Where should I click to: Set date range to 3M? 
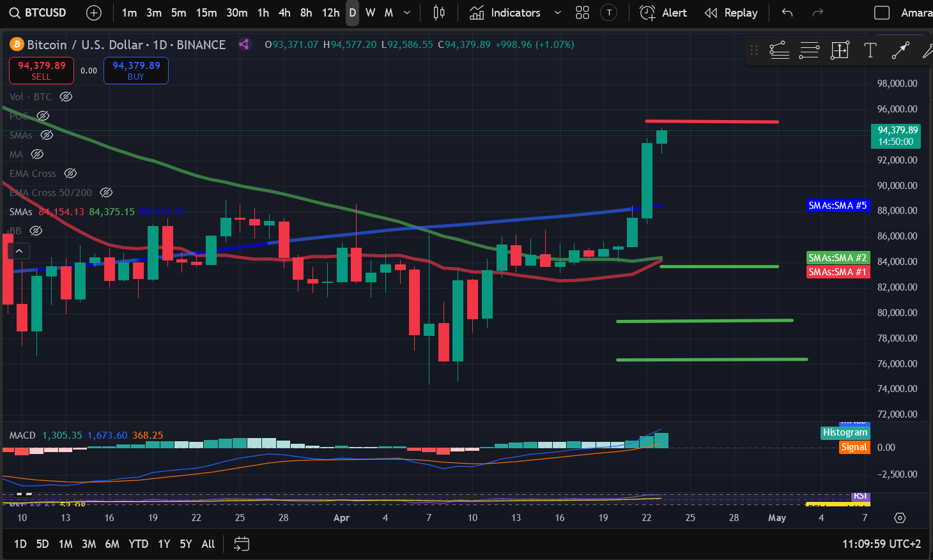click(89, 544)
